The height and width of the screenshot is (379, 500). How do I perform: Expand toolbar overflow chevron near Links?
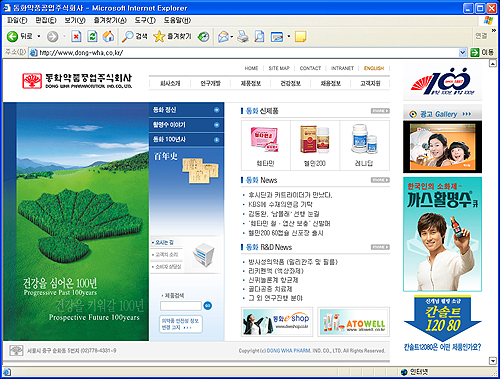pos(494,31)
